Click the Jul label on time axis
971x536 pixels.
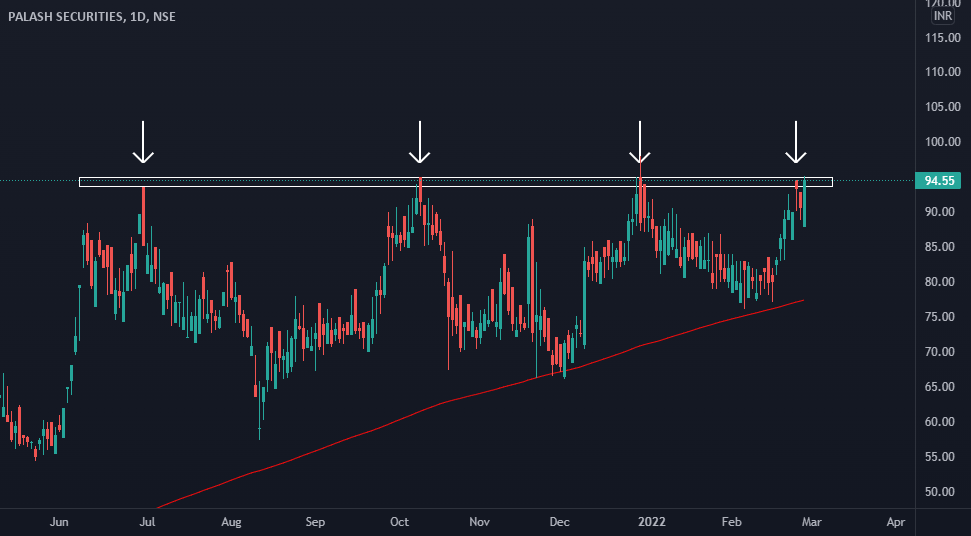147,522
